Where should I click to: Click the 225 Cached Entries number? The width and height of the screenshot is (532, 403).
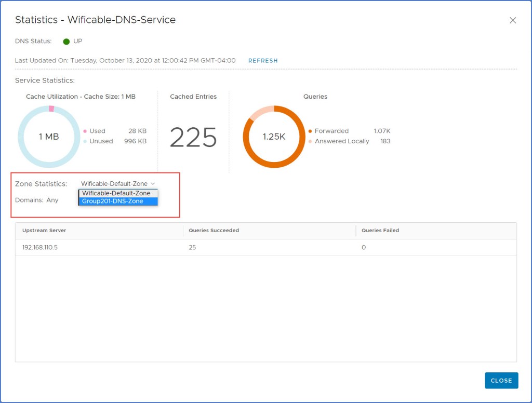(193, 138)
